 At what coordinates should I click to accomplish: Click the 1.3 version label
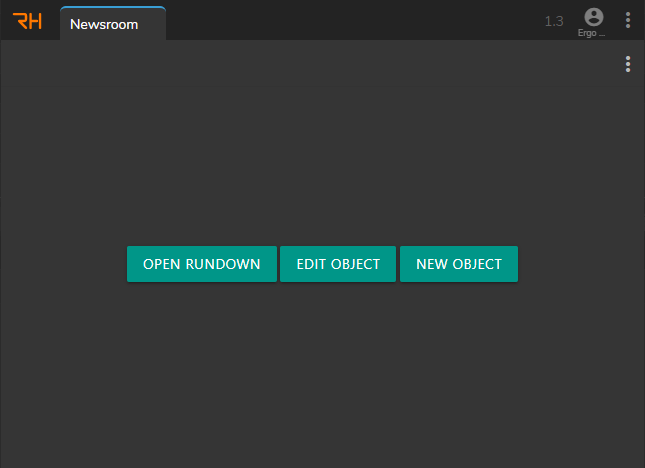click(554, 21)
